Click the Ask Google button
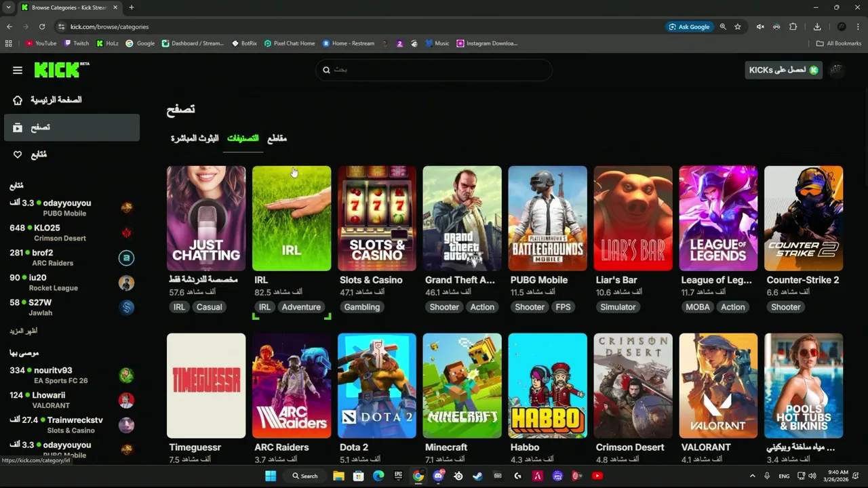Image resolution: width=868 pixels, height=488 pixels. coord(690,26)
